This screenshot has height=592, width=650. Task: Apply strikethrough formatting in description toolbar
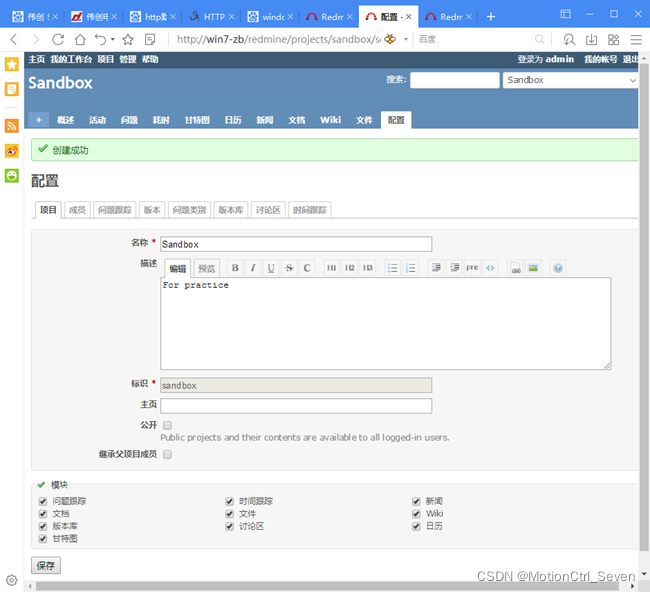click(289, 268)
